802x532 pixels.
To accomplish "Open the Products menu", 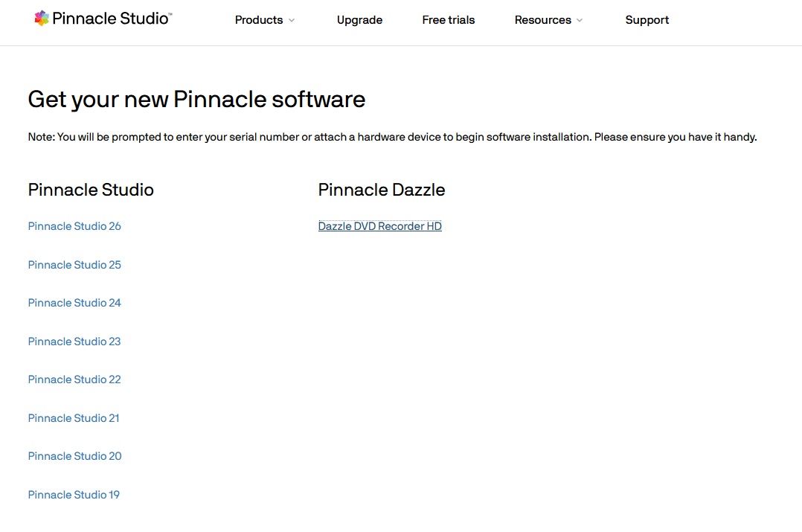I will click(x=259, y=20).
